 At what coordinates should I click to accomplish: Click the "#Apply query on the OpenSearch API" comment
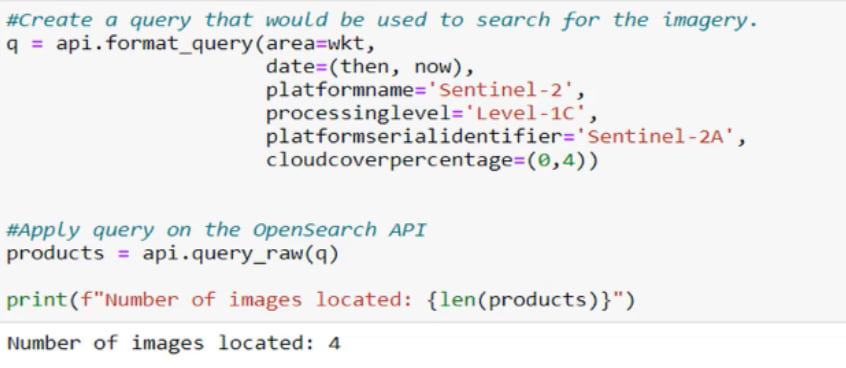(216, 230)
